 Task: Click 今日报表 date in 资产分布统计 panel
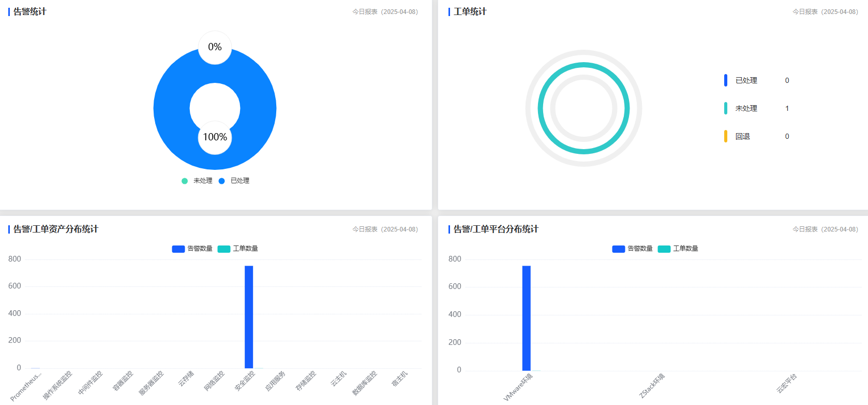(385, 229)
